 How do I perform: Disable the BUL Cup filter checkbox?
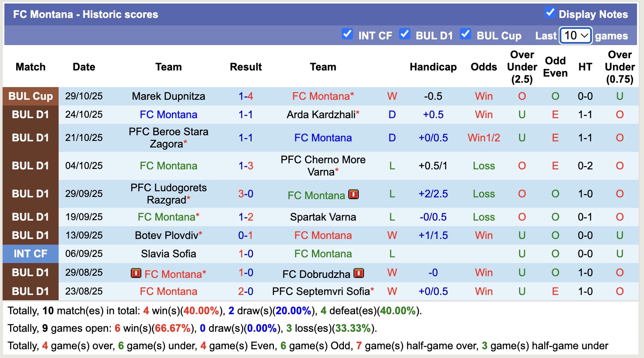click(465, 34)
